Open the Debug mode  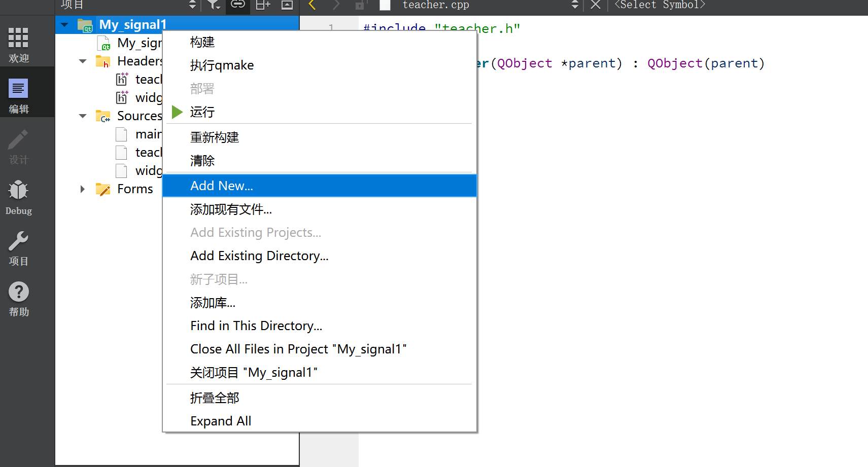tap(19, 197)
